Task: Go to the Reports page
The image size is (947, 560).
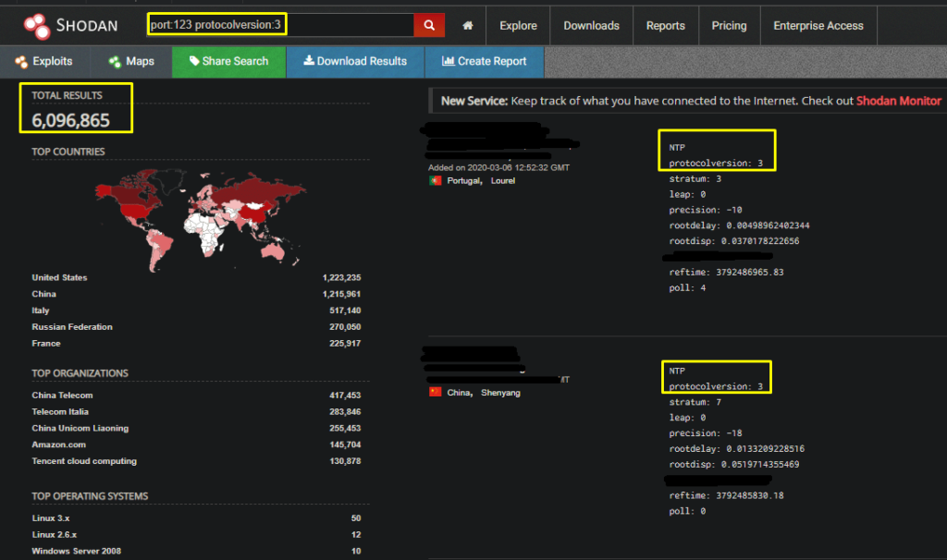Action: tap(666, 25)
